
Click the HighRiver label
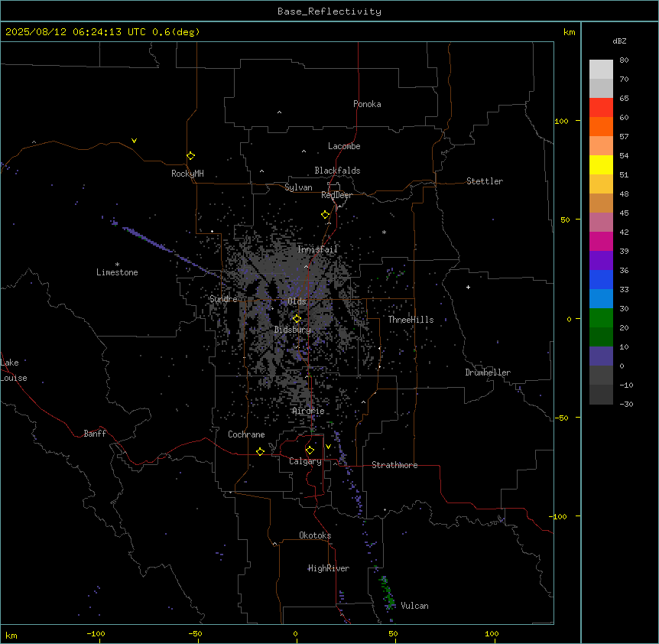coord(328,568)
